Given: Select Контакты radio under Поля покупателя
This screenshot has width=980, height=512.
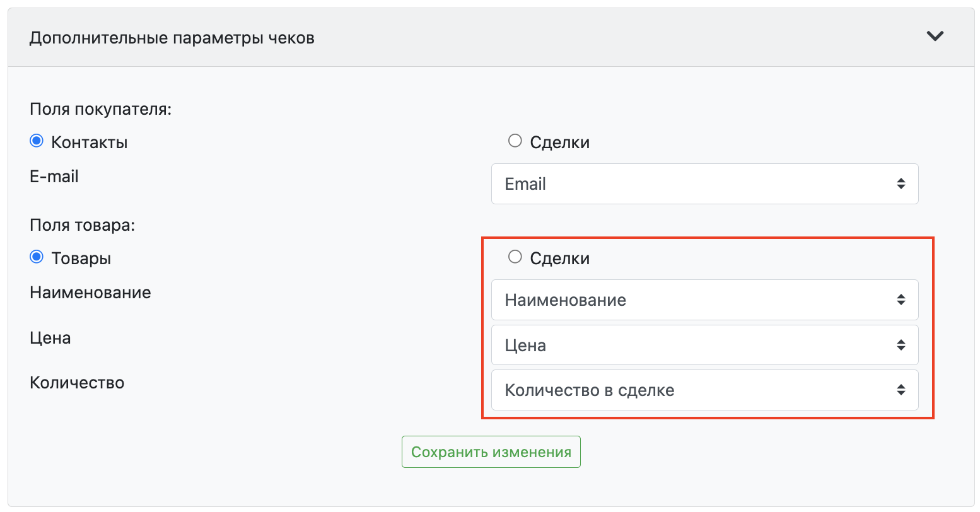Looking at the screenshot, I should point(37,141).
